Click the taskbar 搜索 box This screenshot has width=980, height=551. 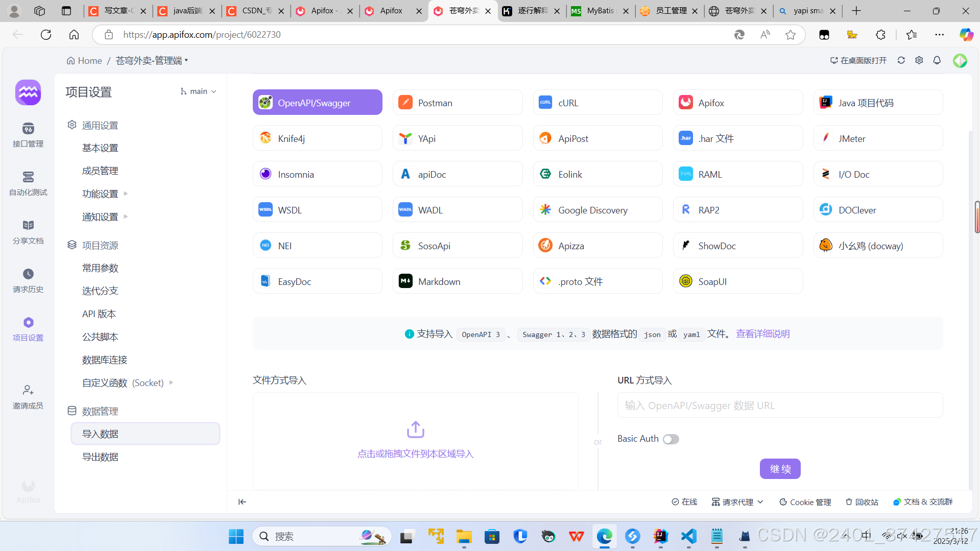click(x=322, y=536)
